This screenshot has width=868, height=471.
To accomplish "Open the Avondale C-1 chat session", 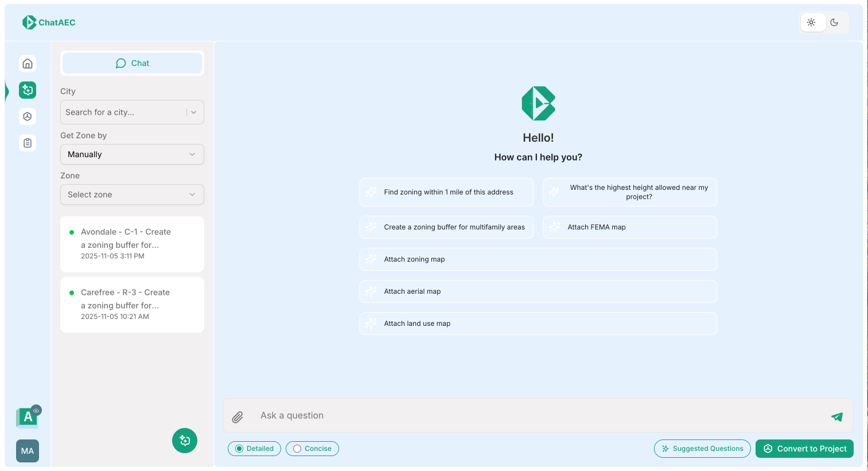I will [x=132, y=244].
